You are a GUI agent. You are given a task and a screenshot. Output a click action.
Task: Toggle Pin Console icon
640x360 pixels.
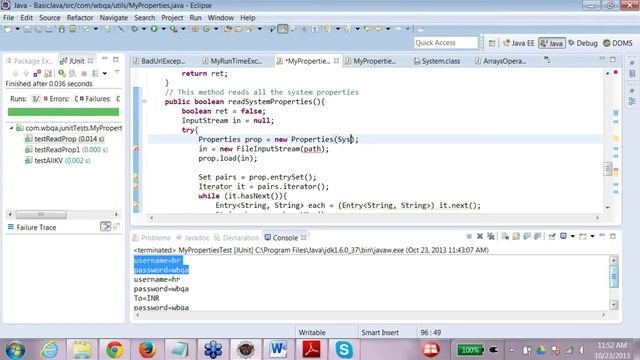(x=551, y=236)
